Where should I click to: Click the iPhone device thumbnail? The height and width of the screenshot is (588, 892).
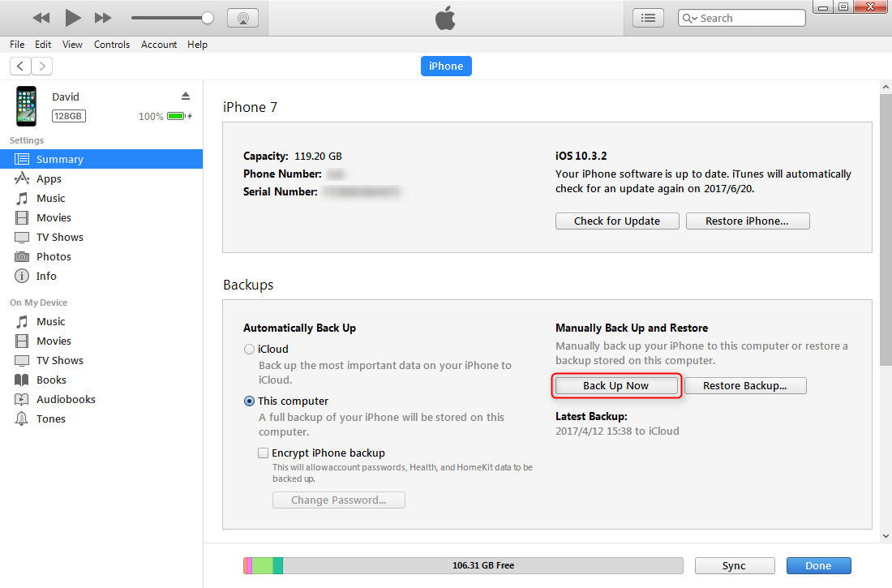coord(26,106)
